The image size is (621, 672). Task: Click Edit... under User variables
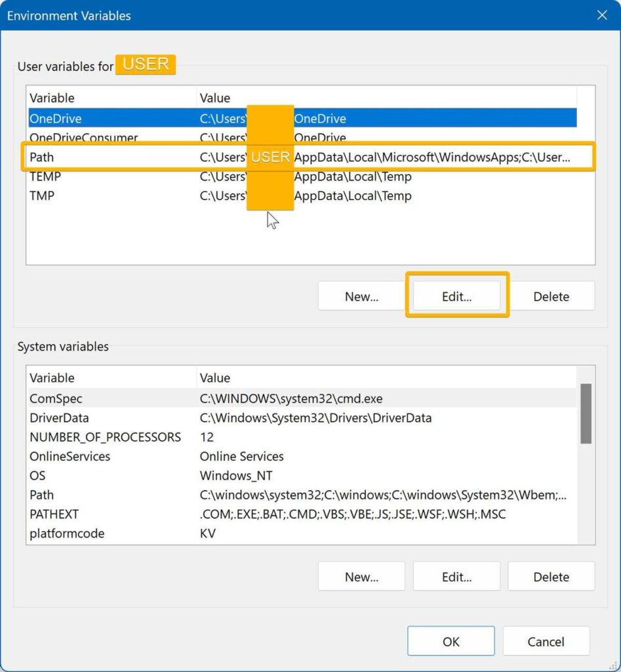pyautogui.click(x=456, y=296)
